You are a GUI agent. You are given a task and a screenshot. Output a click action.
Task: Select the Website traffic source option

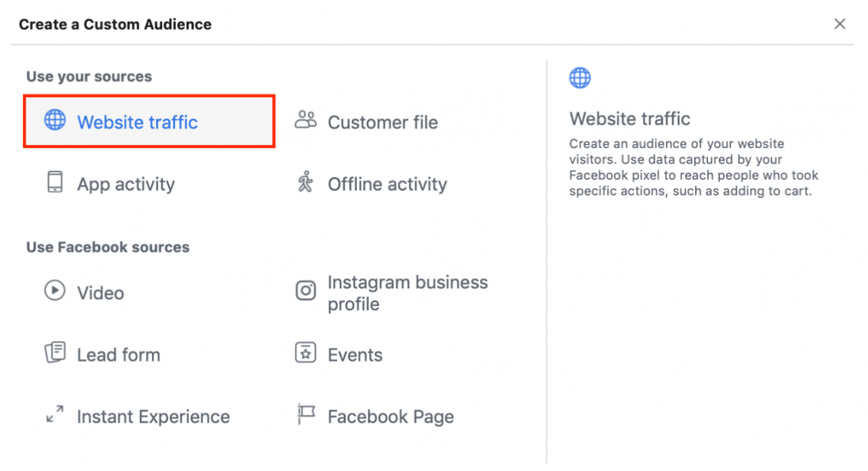point(138,123)
